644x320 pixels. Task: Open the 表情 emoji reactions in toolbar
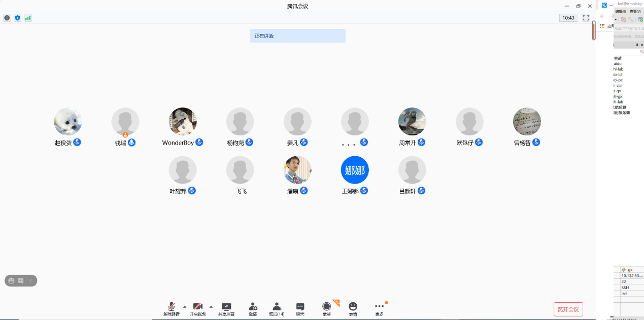(x=353, y=309)
